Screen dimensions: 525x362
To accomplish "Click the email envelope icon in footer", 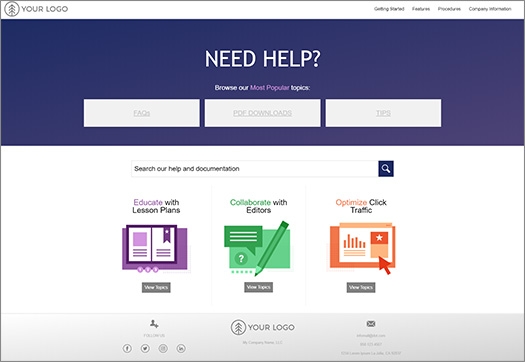I will point(371,324).
